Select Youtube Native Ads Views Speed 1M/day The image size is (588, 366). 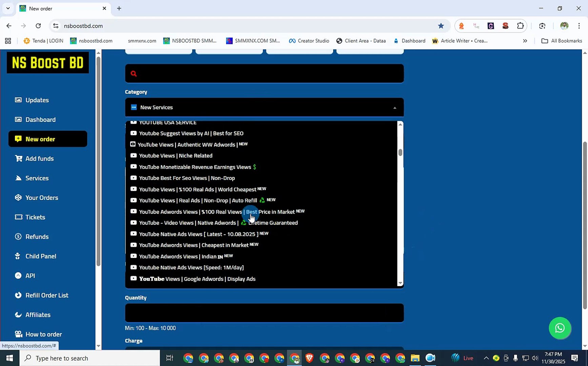click(x=261, y=268)
